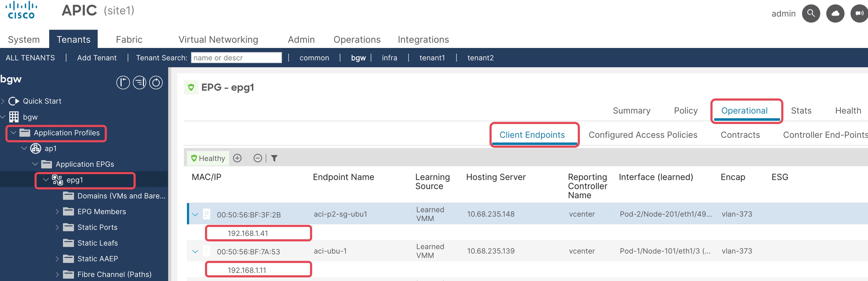This screenshot has width=868, height=281.
Task: Click the green shield icon beside EPG - epg1
Action: click(x=191, y=87)
